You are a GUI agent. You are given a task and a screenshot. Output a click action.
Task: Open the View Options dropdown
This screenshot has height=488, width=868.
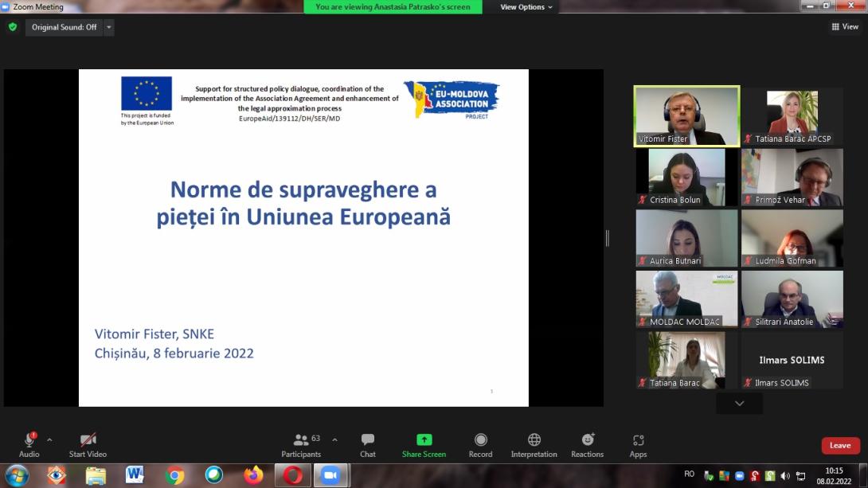pos(526,7)
